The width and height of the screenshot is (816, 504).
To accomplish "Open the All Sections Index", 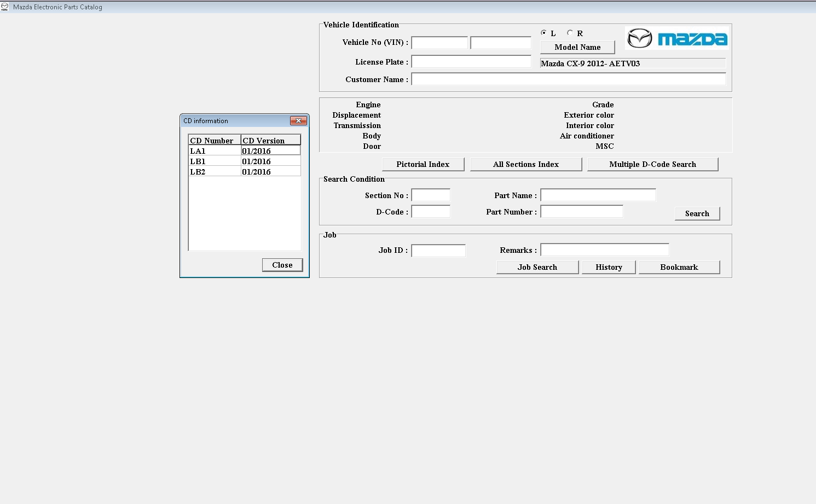I will 526,164.
